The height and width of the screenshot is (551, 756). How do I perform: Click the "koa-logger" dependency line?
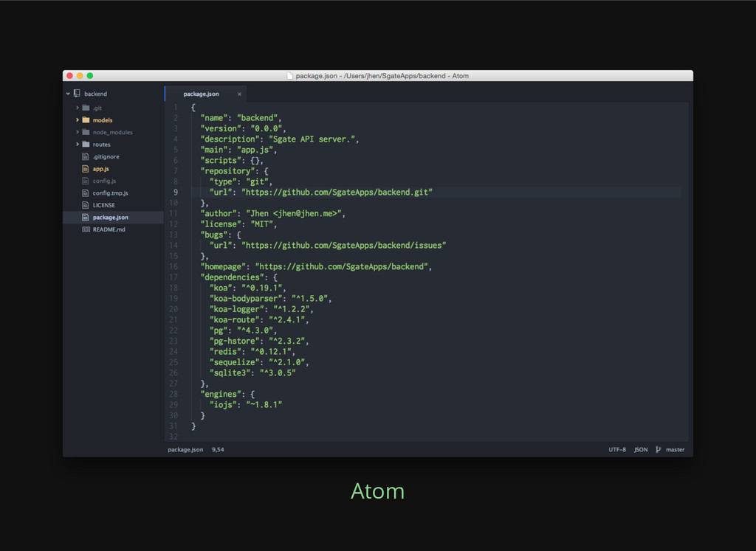click(x=261, y=309)
